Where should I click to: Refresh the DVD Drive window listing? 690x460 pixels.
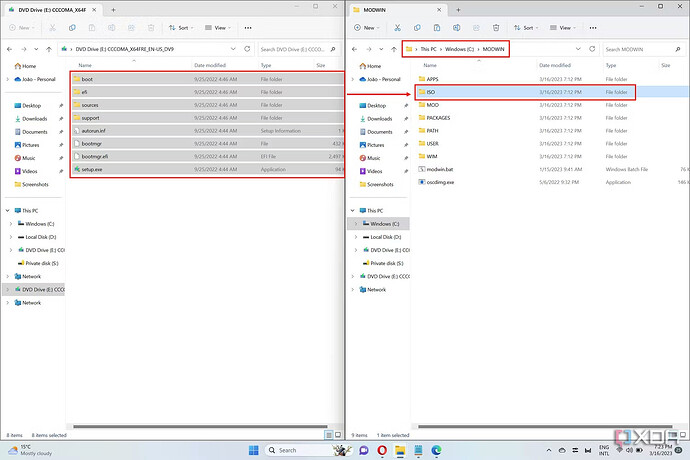[x=247, y=49]
